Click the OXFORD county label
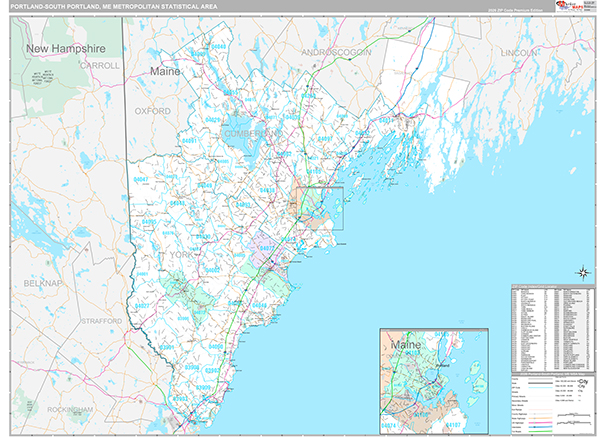Viewport: 600px width, 437px height. tap(153, 111)
